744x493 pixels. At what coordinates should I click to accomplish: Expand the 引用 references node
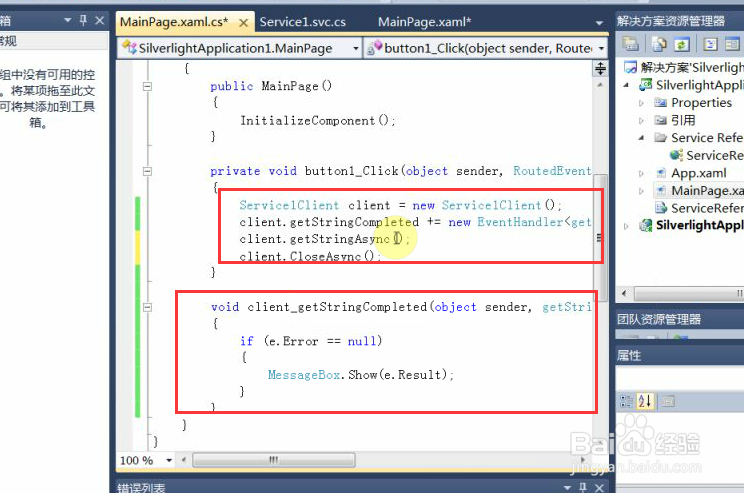[641, 121]
